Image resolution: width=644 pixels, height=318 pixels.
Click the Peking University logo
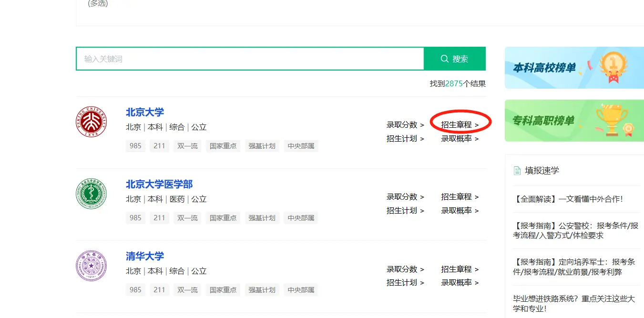tap(92, 122)
